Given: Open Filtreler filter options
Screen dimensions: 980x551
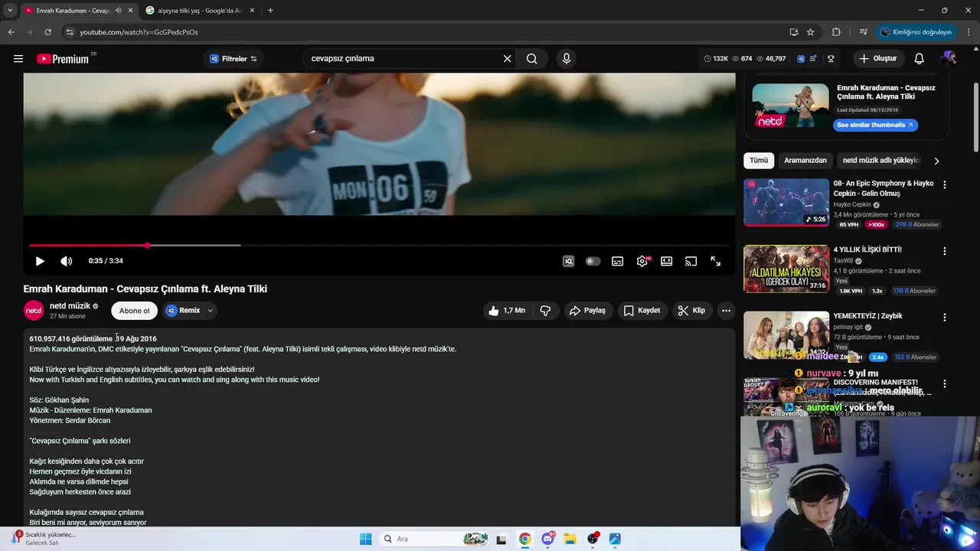Looking at the screenshot, I should pos(234,59).
